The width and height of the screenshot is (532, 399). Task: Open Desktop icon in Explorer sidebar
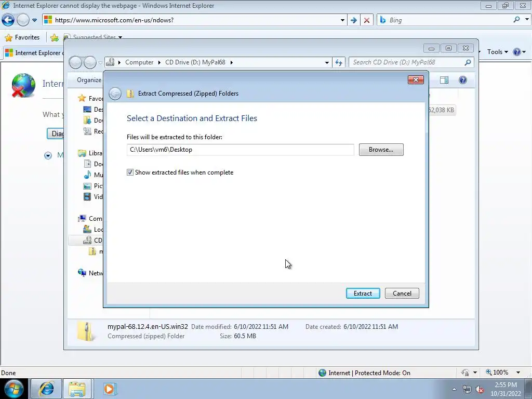[x=87, y=109]
